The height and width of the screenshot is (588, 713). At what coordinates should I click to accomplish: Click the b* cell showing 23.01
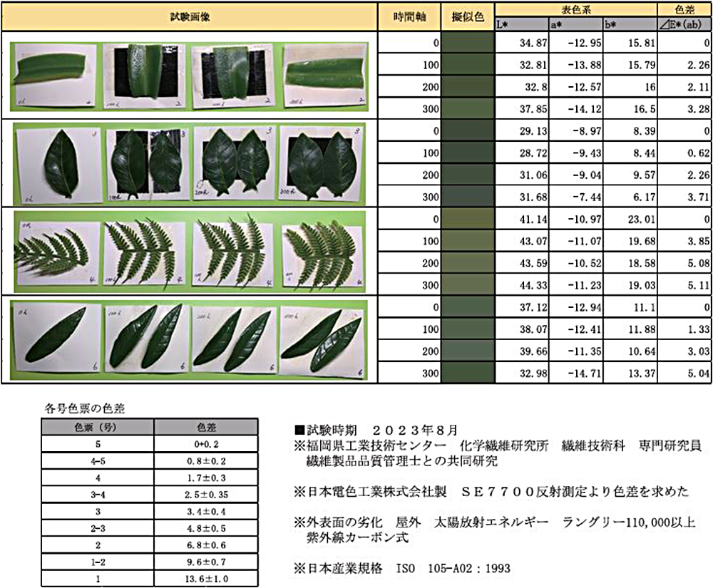(x=630, y=220)
